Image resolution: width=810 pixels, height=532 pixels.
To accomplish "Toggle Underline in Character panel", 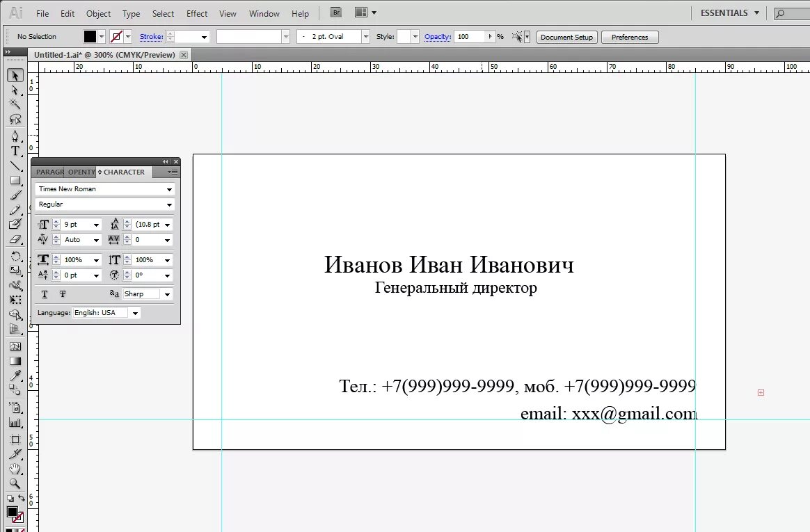I will pyautogui.click(x=45, y=294).
